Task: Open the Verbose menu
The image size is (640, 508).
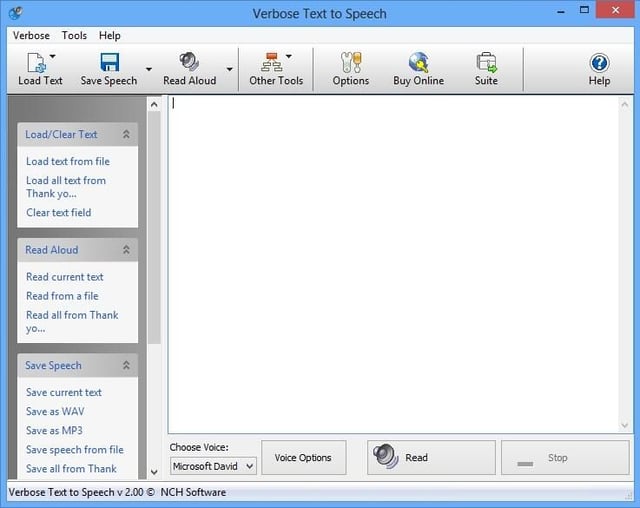Action: pyautogui.click(x=31, y=35)
